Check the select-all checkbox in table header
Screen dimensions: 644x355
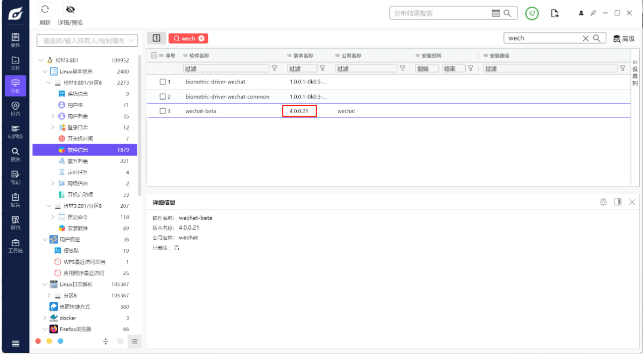(x=154, y=55)
